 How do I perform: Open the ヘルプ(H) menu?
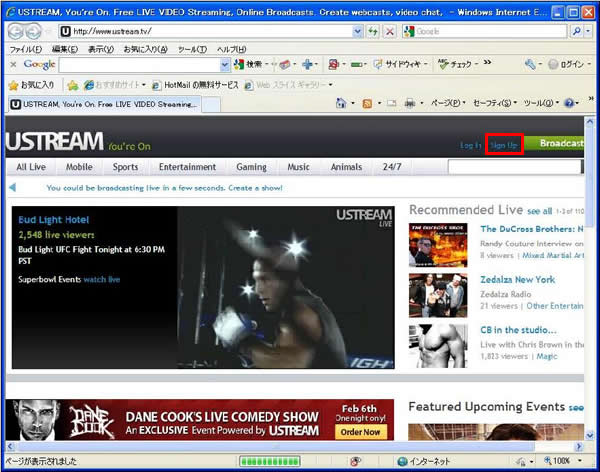[232, 49]
